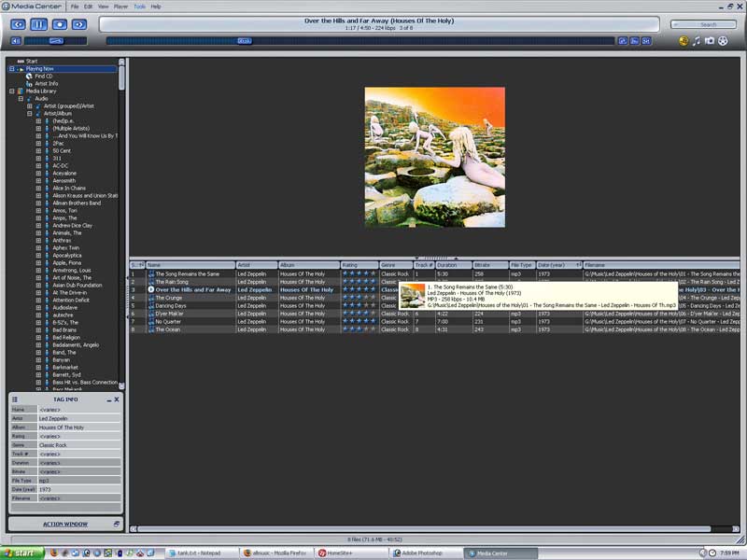Minimize the Tag Info panel
This screenshot has width=747, height=560.
pos(109,400)
